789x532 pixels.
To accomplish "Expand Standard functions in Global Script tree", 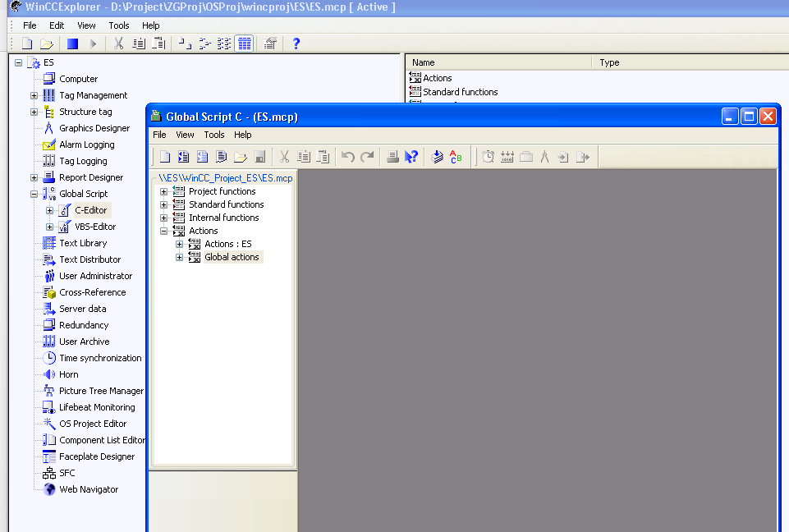I will click(x=163, y=205).
